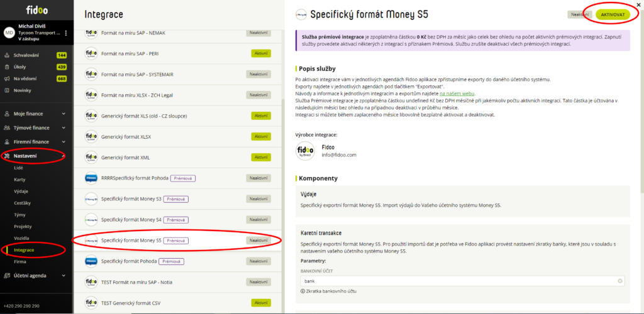Screen dimensions: 644x314
Task: Click the MD user avatar
Action: [9, 33]
